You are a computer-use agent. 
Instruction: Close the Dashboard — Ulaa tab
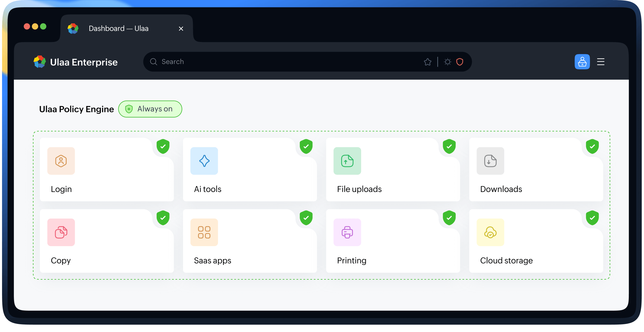point(181,28)
